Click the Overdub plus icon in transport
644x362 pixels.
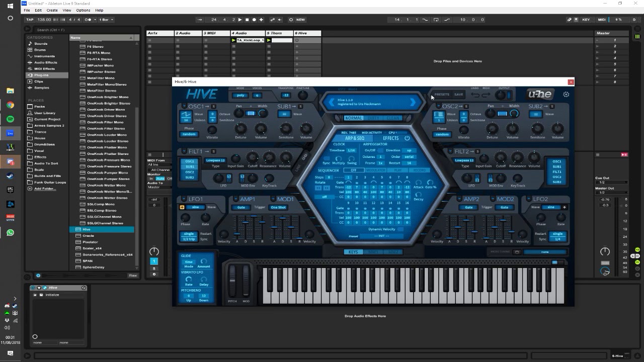tap(261, 20)
